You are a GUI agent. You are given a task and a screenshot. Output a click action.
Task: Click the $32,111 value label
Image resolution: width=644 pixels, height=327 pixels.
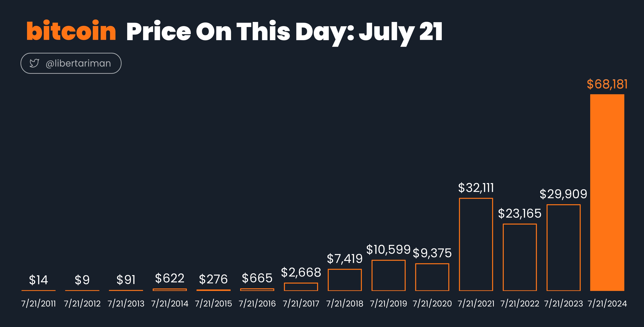(476, 188)
